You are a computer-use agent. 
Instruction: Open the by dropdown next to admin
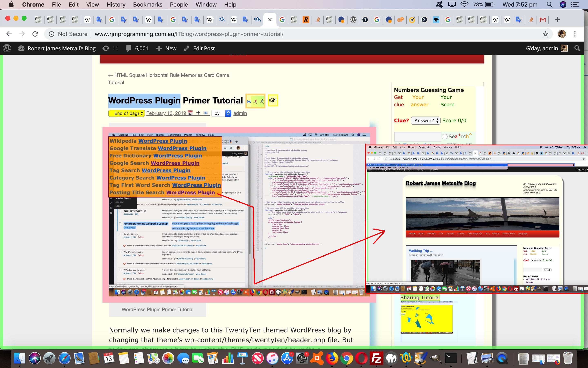(221, 113)
